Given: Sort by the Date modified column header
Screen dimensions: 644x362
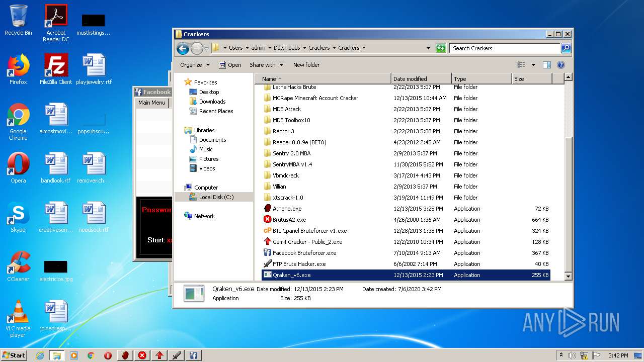Looking at the screenshot, I should pos(421,79).
